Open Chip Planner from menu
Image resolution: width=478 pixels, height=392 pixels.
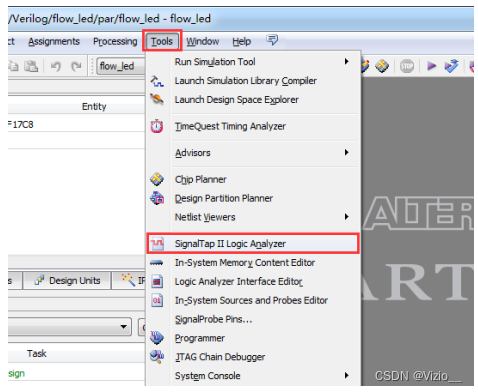253,179
